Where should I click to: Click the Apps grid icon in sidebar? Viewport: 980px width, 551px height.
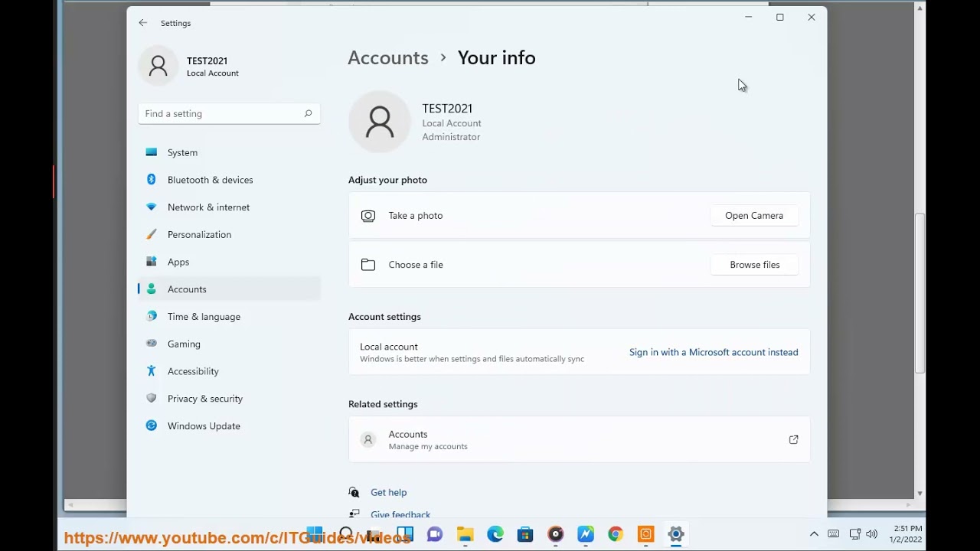(x=152, y=262)
